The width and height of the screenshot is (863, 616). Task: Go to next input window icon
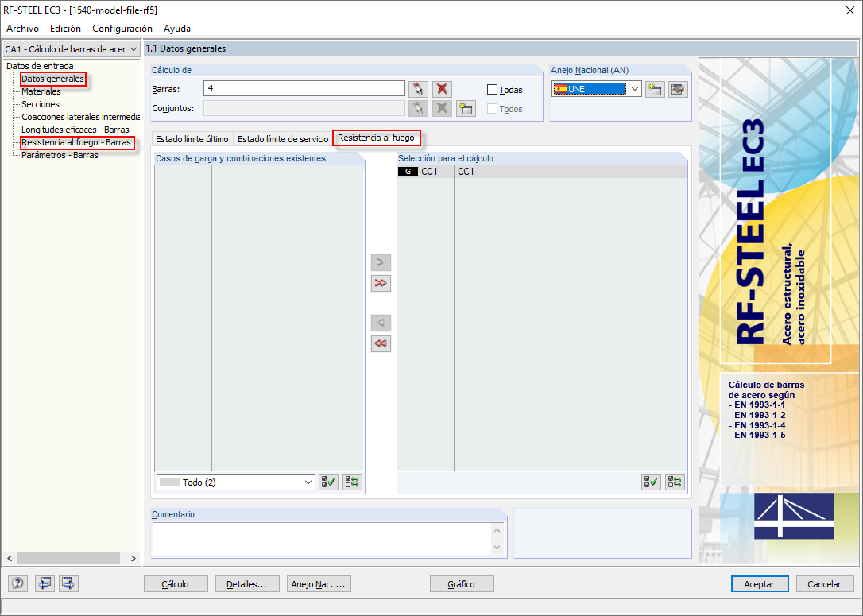(x=68, y=583)
